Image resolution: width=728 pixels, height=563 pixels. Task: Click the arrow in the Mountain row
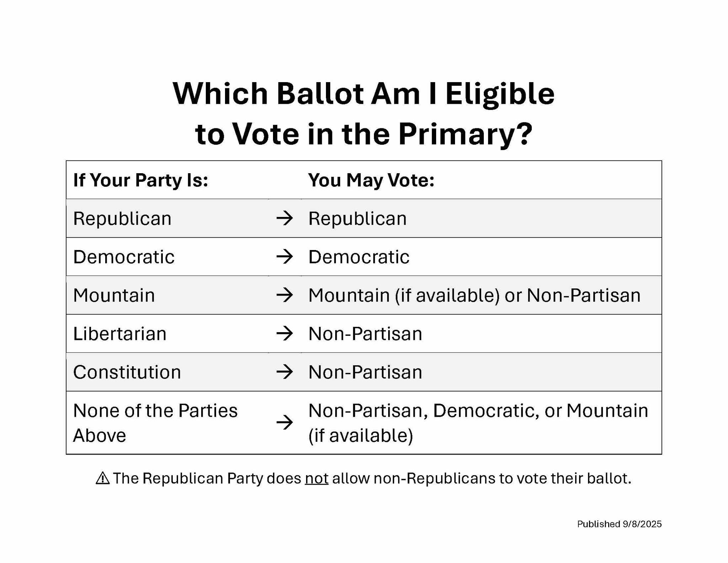click(x=284, y=295)
